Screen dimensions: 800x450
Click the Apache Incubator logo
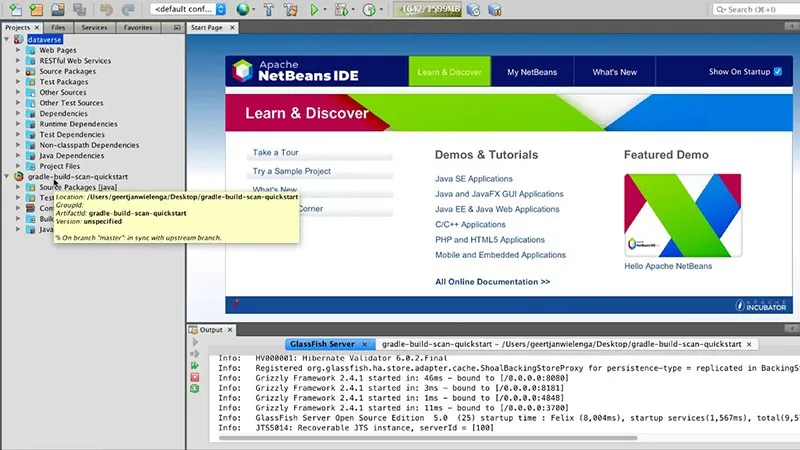pos(761,305)
